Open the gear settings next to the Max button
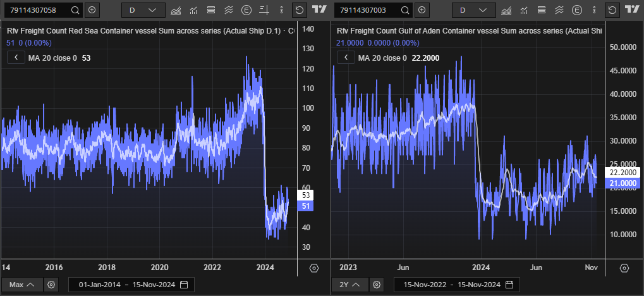The width and height of the screenshot is (644, 296). click(51, 285)
